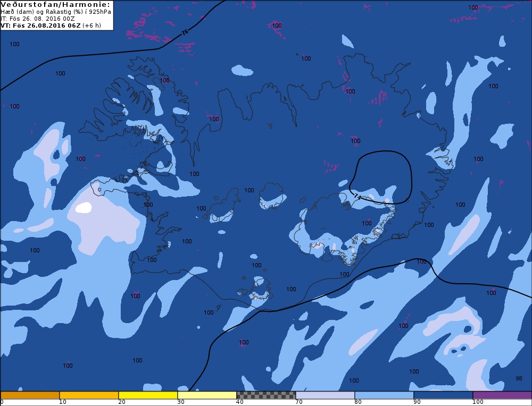
Task: Click the legend tick label '40'
Action: click(240, 402)
